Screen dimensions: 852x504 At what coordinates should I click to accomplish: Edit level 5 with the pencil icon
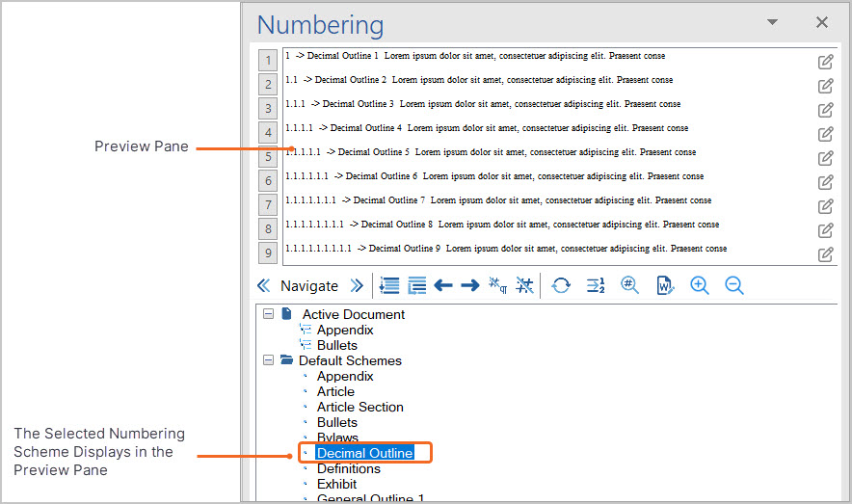click(825, 159)
